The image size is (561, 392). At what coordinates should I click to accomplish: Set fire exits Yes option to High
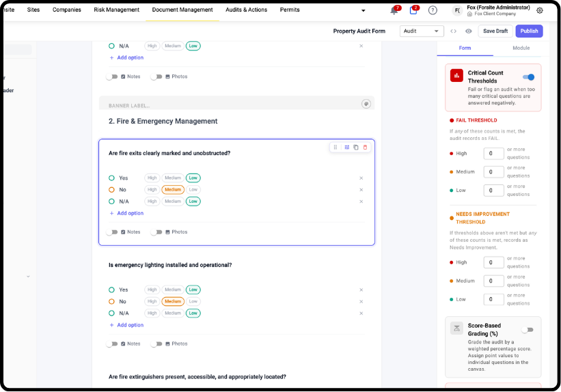[x=152, y=178]
